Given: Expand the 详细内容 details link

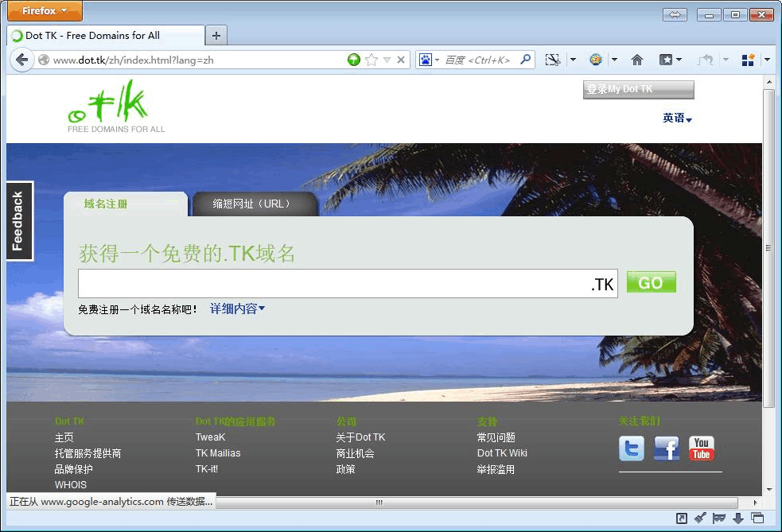Looking at the screenshot, I should (x=237, y=309).
